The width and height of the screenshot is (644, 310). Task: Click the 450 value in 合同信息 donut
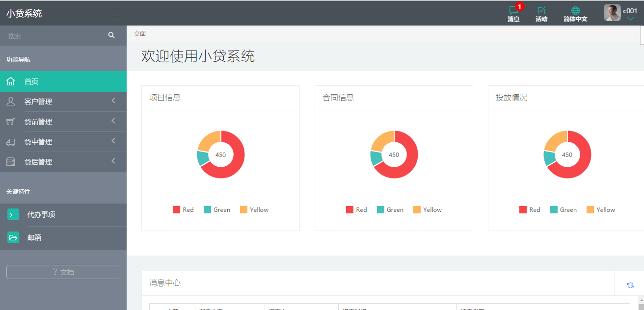point(394,155)
